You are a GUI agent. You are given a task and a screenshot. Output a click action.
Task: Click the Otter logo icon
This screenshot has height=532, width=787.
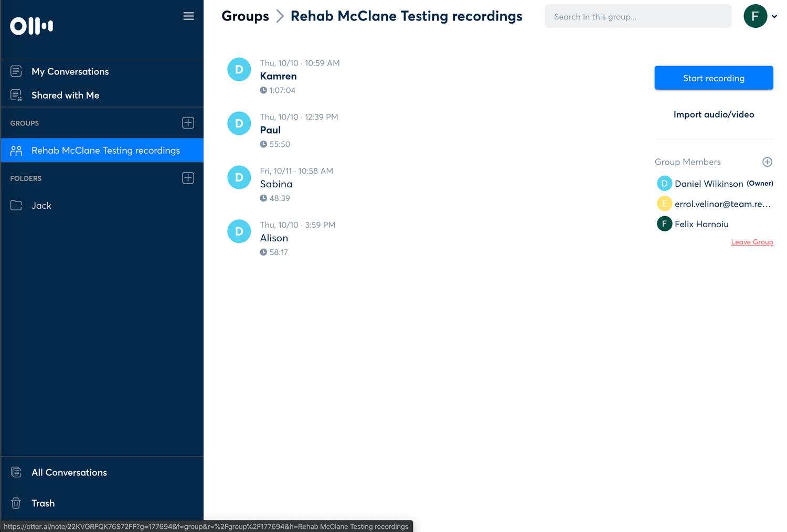pyautogui.click(x=31, y=26)
